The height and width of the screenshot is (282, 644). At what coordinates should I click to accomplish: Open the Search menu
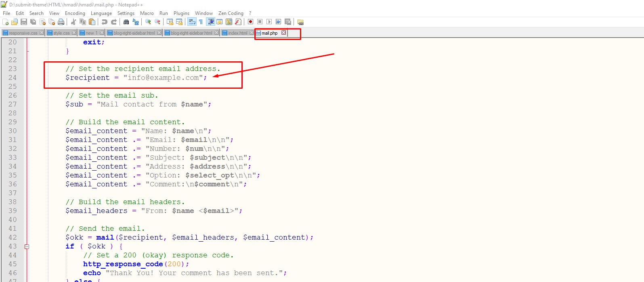tap(36, 13)
